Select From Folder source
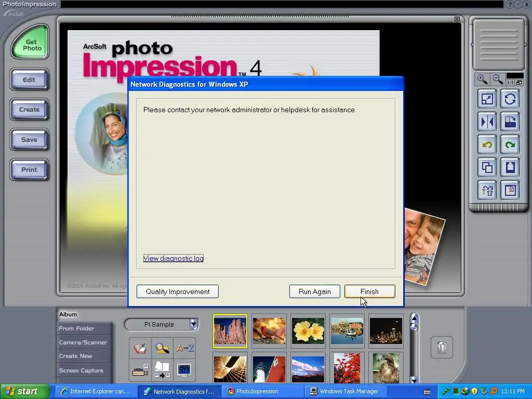This screenshot has height=399, width=532. (x=84, y=328)
